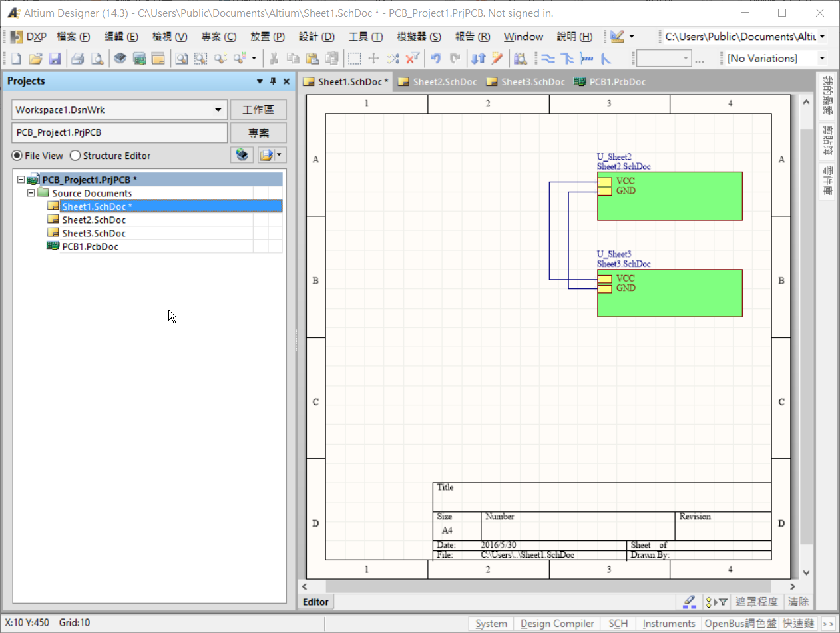This screenshot has width=840, height=633.
Task: Open the Workspace1.DsnWrk dropdown
Action: (218, 109)
